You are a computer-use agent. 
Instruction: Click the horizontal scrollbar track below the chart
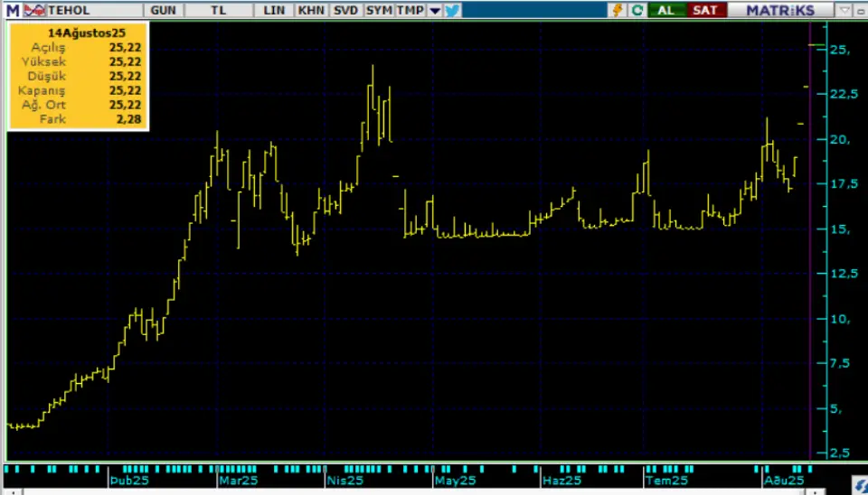coord(415,491)
